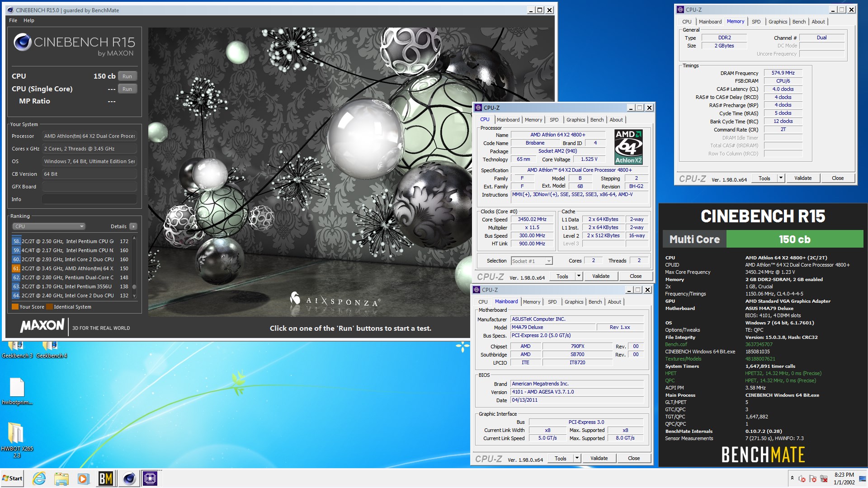The width and height of the screenshot is (868, 488).
Task: Click the Mainboard CPU-Z window title icon
Action: [x=476, y=290]
